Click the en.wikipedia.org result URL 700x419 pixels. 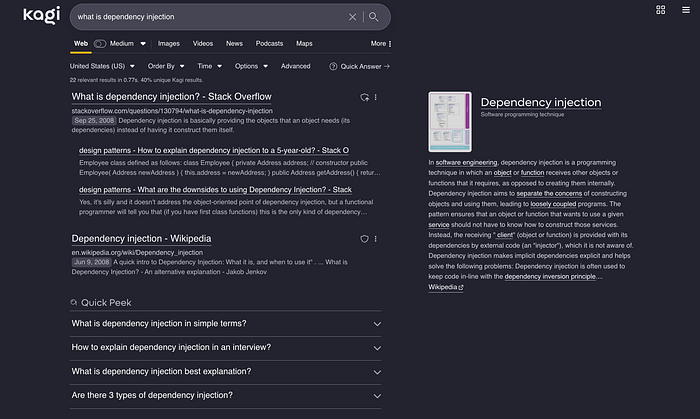tap(137, 253)
